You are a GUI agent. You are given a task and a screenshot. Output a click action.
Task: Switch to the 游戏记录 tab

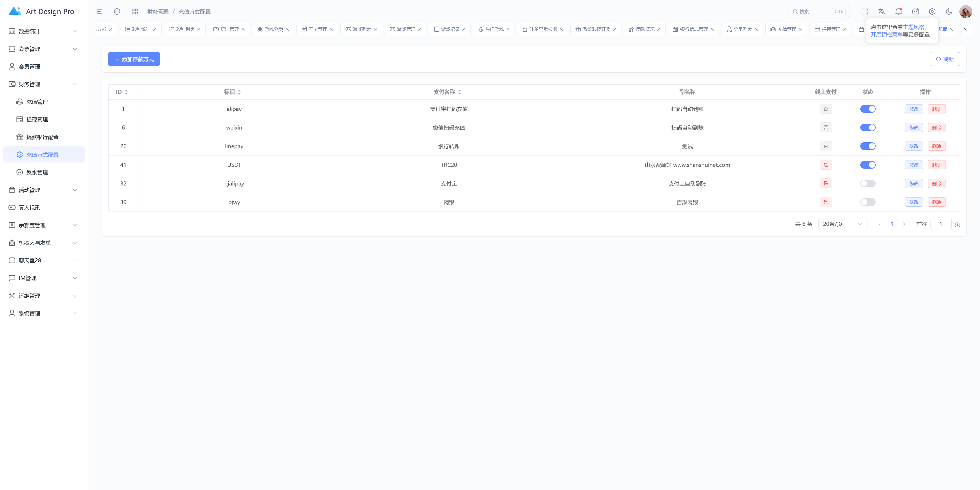tap(450, 29)
